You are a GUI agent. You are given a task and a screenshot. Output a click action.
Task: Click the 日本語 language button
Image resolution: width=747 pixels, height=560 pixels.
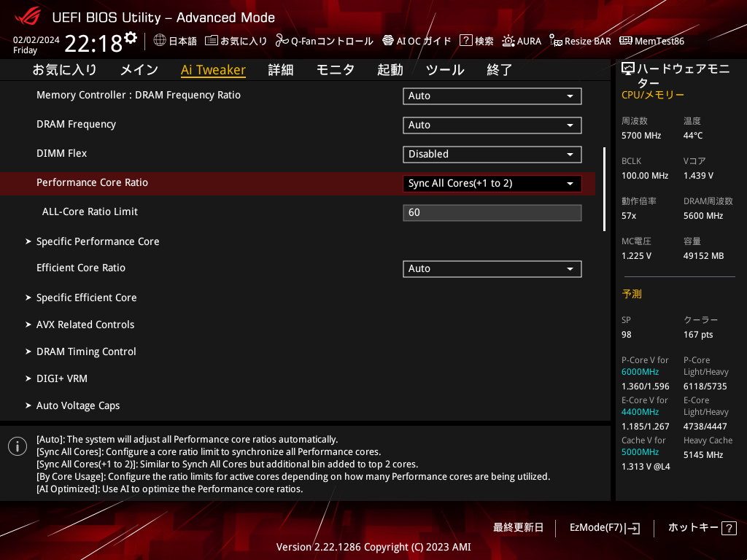coord(175,41)
